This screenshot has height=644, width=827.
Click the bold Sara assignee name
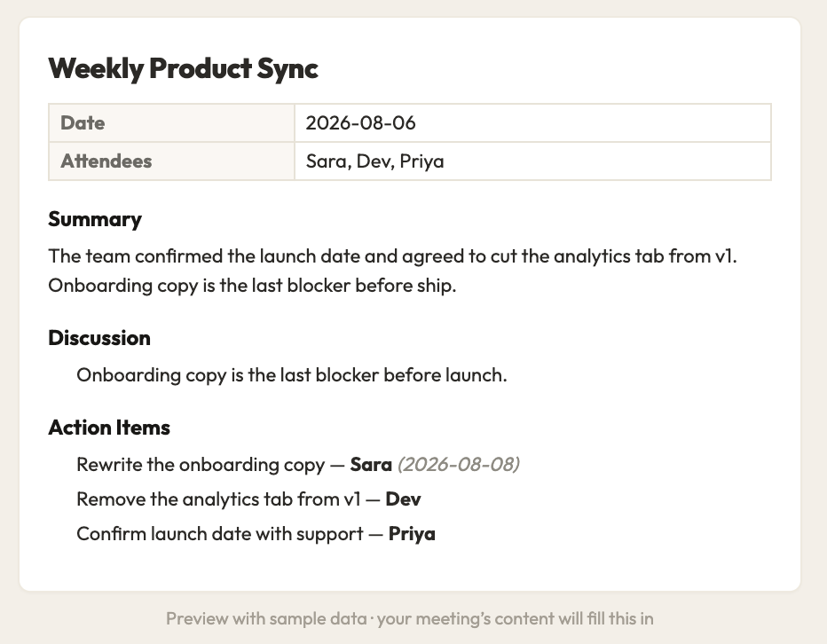point(371,465)
